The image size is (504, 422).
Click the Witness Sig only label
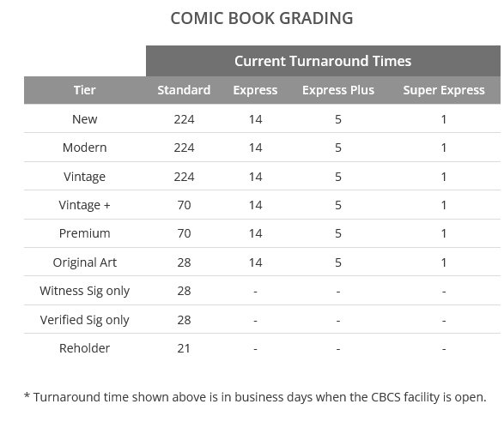[x=84, y=291]
